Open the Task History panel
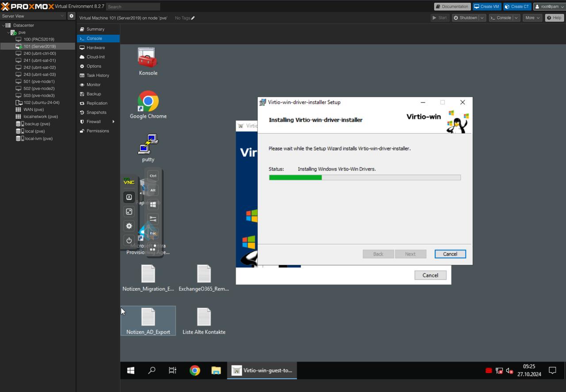The width and height of the screenshot is (566, 392). [98, 76]
